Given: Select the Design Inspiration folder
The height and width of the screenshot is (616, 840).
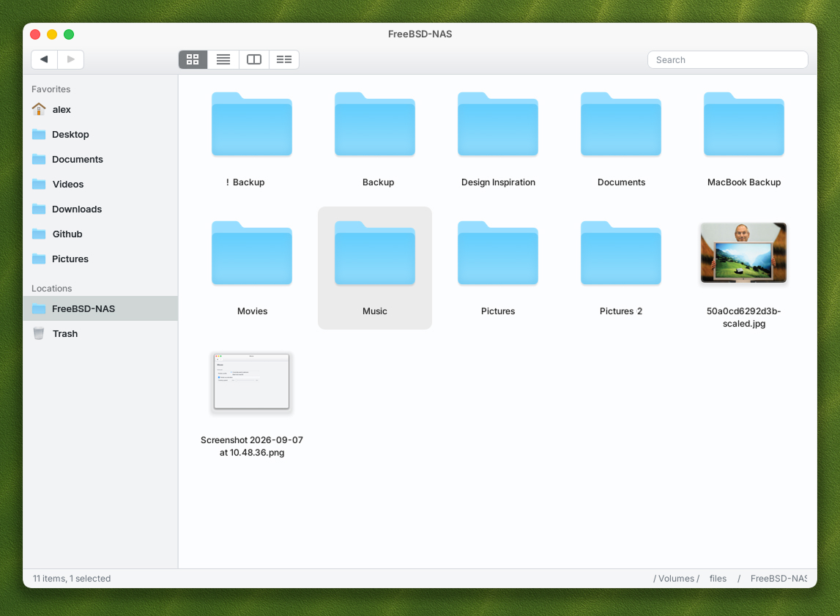Looking at the screenshot, I should pyautogui.click(x=498, y=125).
